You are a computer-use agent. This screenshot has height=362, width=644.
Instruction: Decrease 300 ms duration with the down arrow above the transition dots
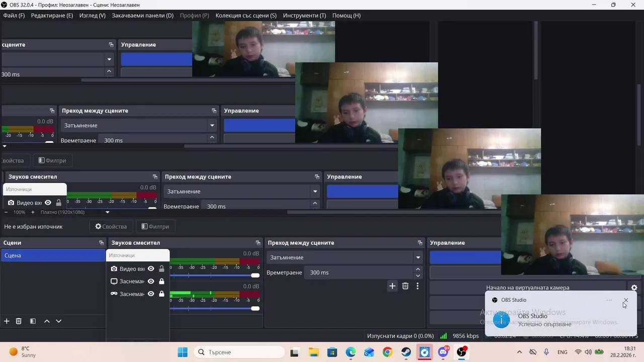coord(418,276)
